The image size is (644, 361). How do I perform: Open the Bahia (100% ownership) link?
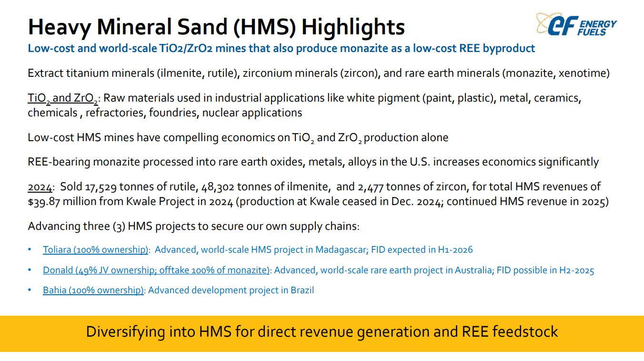93,290
